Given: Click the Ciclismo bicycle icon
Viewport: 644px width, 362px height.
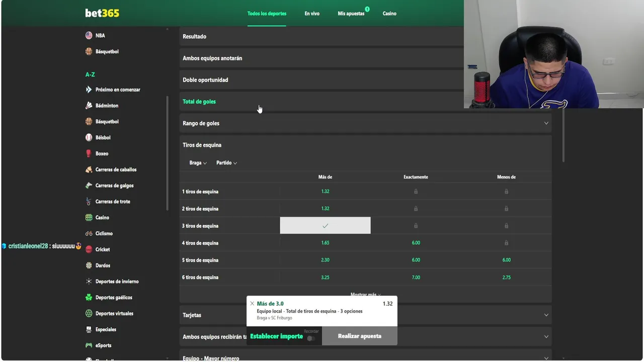Looking at the screenshot, I should click(89, 233).
